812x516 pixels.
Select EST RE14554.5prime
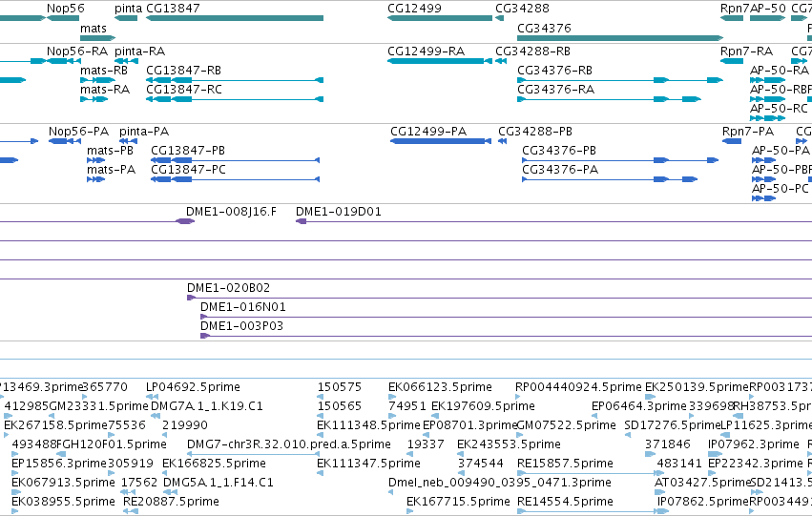pos(565,502)
